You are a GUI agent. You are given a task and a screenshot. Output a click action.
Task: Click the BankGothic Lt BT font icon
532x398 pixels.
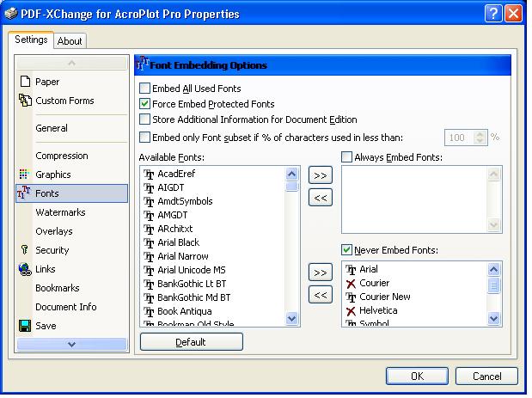click(149, 284)
